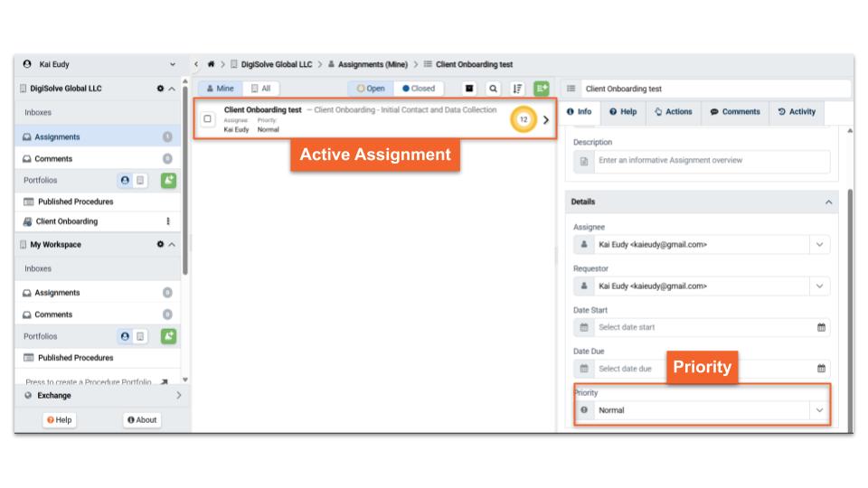Tick the Client Onboarding test checkbox

[208, 119]
